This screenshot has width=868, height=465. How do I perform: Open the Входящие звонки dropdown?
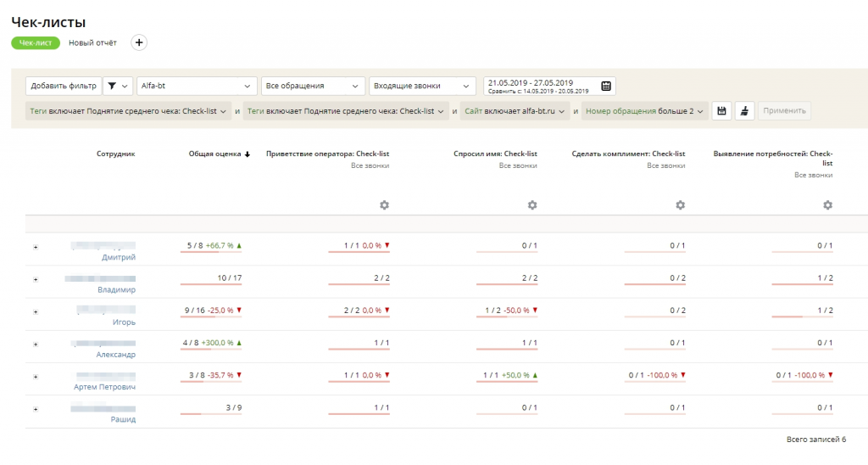coord(422,87)
